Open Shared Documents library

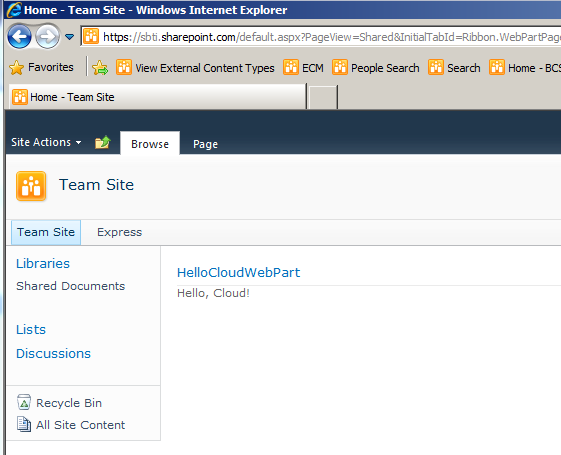(70, 286)
